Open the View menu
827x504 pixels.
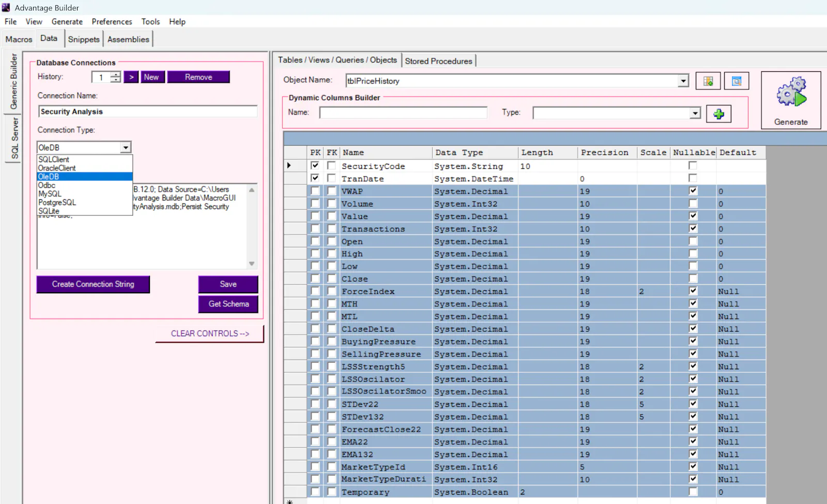[x=34, y=22]
